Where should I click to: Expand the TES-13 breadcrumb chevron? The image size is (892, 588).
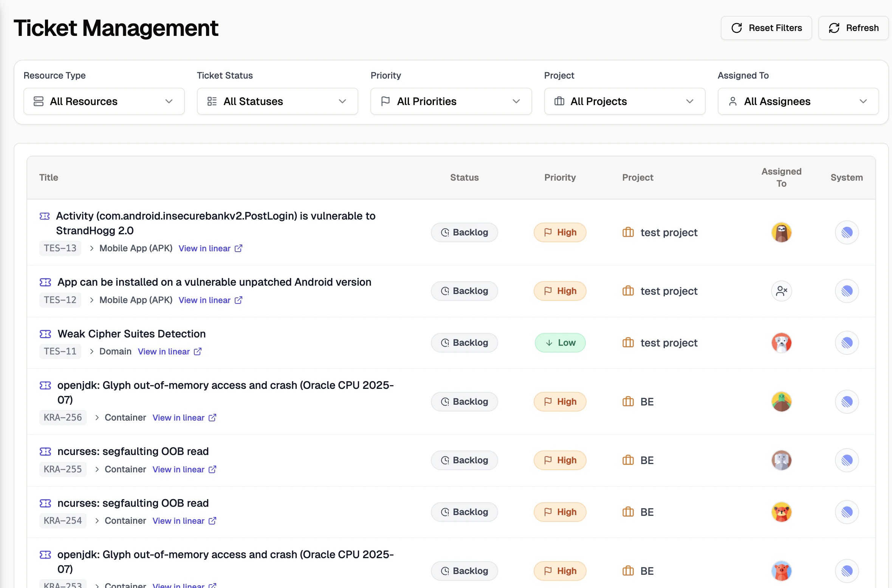click(x=91, y=248)
